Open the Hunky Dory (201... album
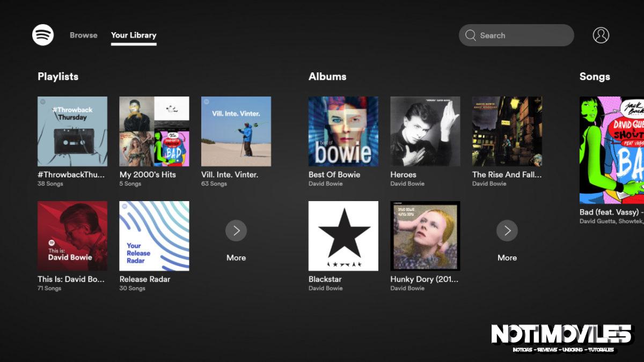 click(425, 236)
